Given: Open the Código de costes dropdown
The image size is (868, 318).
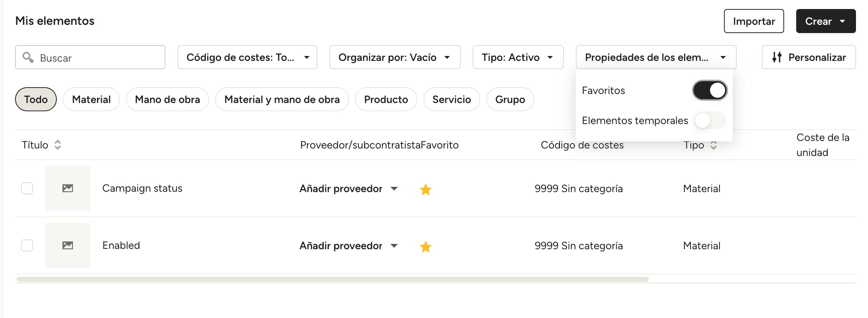Looking at the screenshot, I should coord(247,57).
